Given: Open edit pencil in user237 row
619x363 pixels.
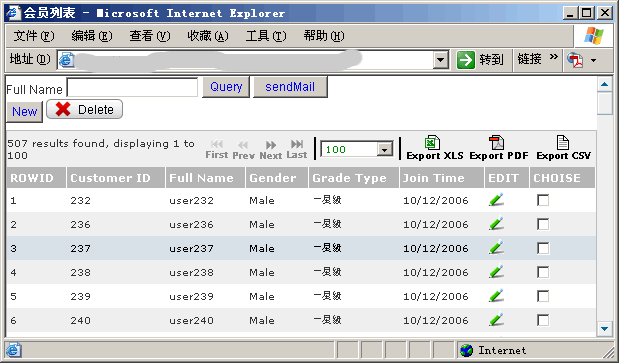Looking at the screenshot, I should 496,248.
